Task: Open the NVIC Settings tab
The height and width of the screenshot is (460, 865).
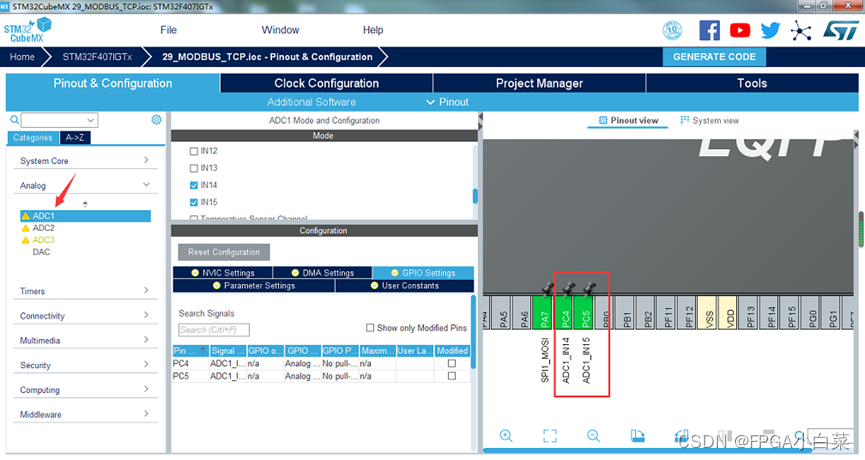Action: 222,272
